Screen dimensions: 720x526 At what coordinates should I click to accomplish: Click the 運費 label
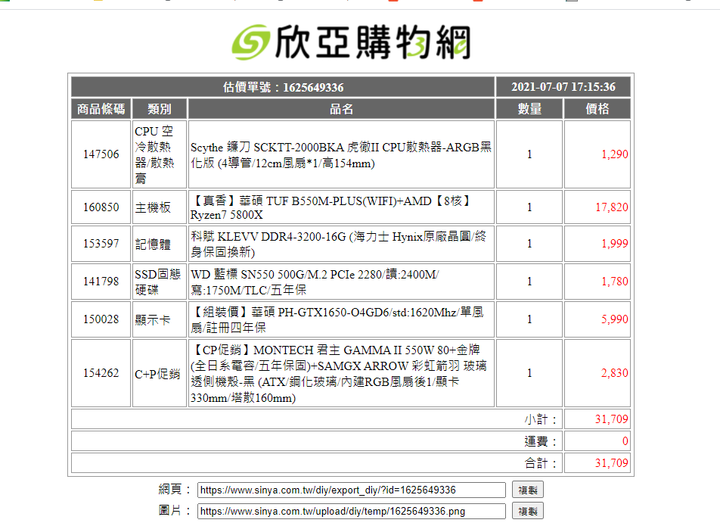[540, 442]
